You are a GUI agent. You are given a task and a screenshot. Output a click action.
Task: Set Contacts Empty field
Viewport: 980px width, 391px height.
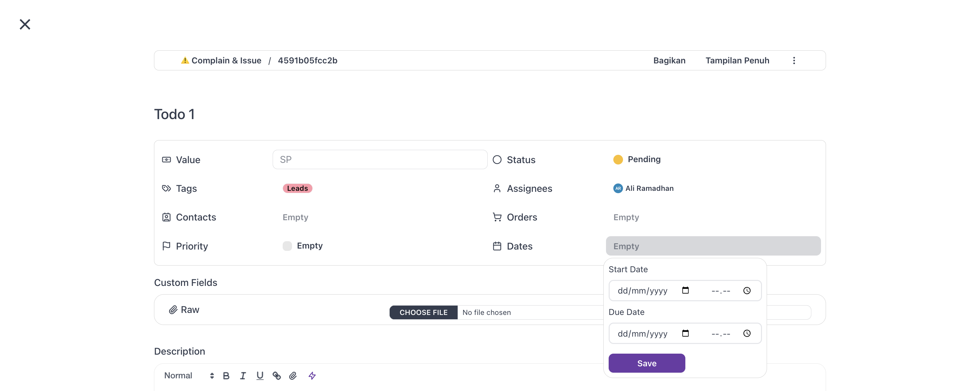295,217
